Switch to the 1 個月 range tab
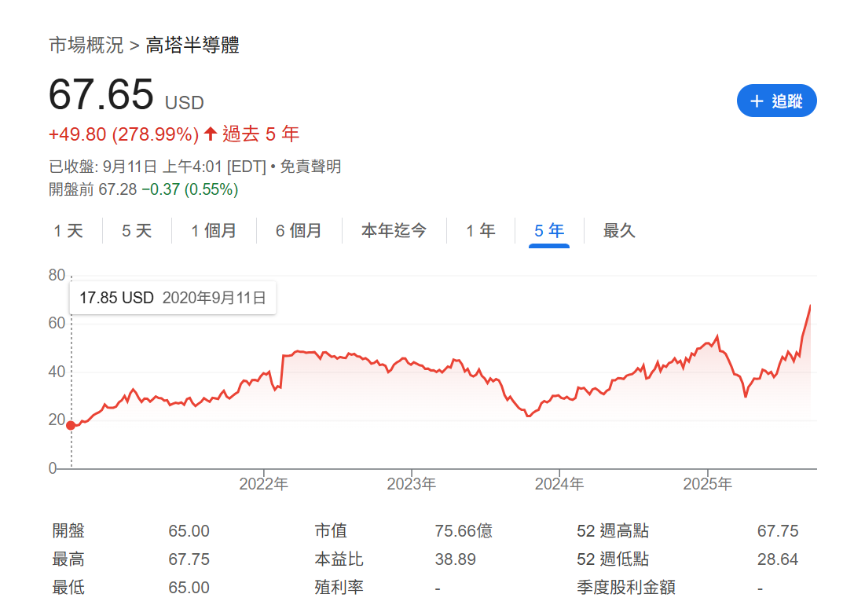This screenshot has width=865, height=616. [x=214, y=230]
